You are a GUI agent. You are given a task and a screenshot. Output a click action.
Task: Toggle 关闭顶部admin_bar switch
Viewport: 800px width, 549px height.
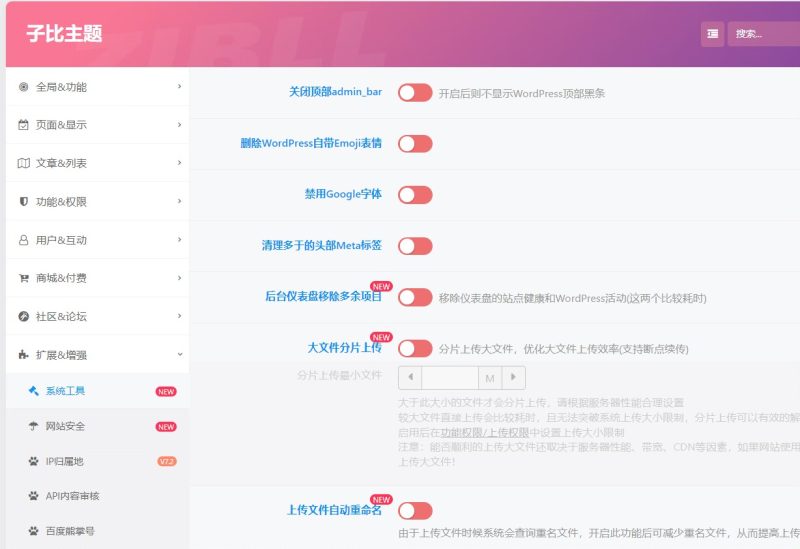tap(415, 93)
